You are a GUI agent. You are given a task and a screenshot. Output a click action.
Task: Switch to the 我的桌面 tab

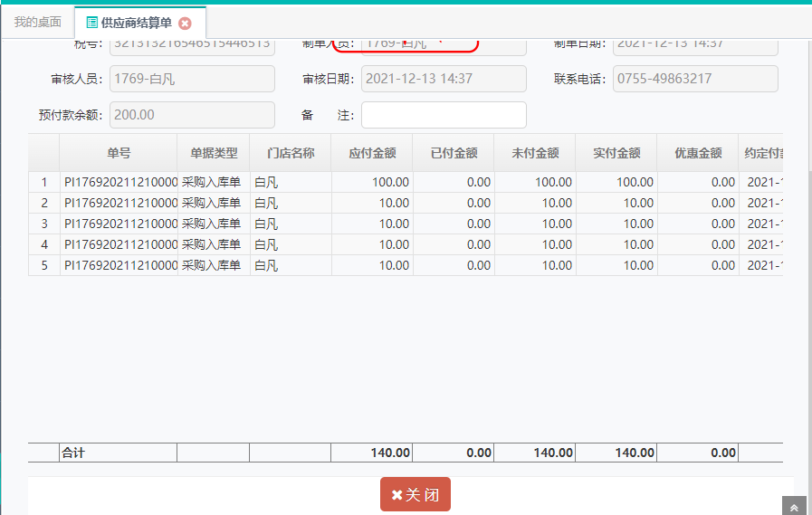coord(37,22)
